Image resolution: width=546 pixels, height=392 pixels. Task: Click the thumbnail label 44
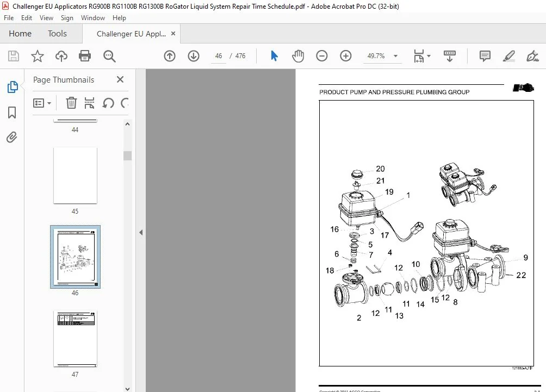click(75, 130)
